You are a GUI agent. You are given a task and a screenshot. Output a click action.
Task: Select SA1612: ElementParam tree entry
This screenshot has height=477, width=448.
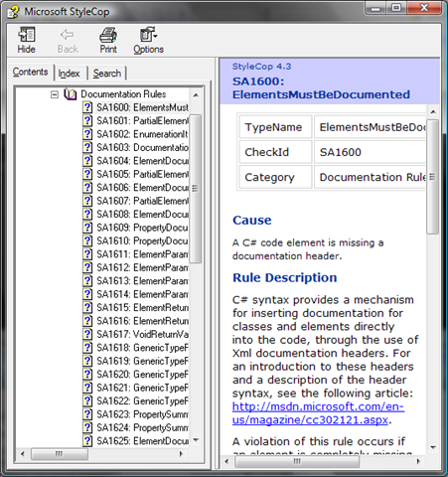click(x=142, y=267)
